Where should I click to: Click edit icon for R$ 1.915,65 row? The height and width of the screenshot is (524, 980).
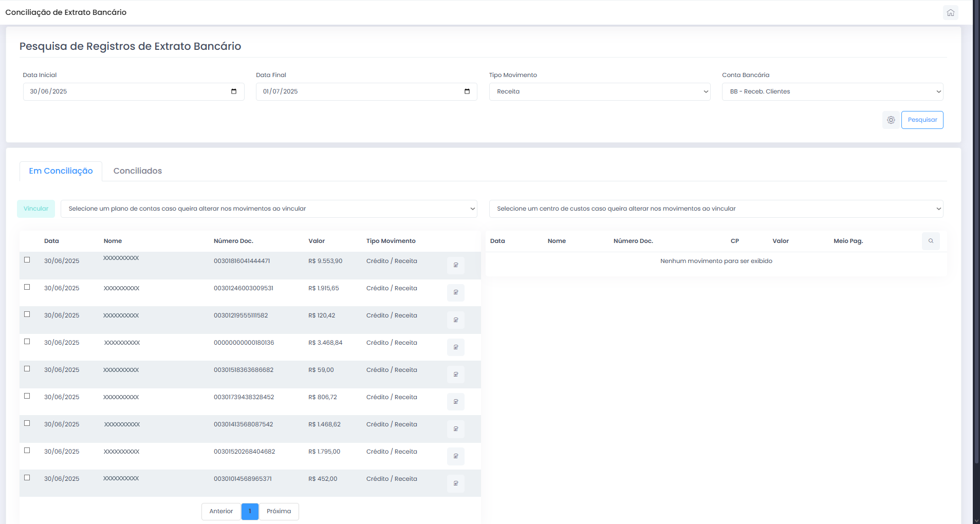coord(455,292)
